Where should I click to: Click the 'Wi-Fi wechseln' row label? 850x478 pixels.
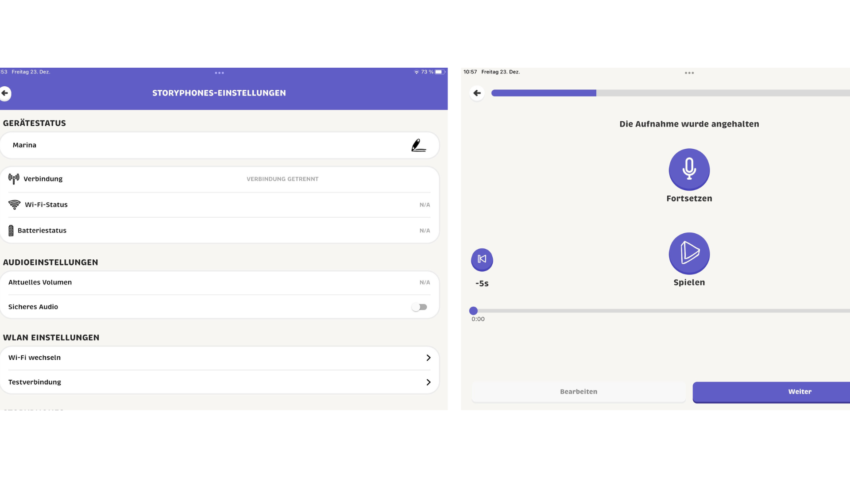pyautogui.click(x=34, y=358)
